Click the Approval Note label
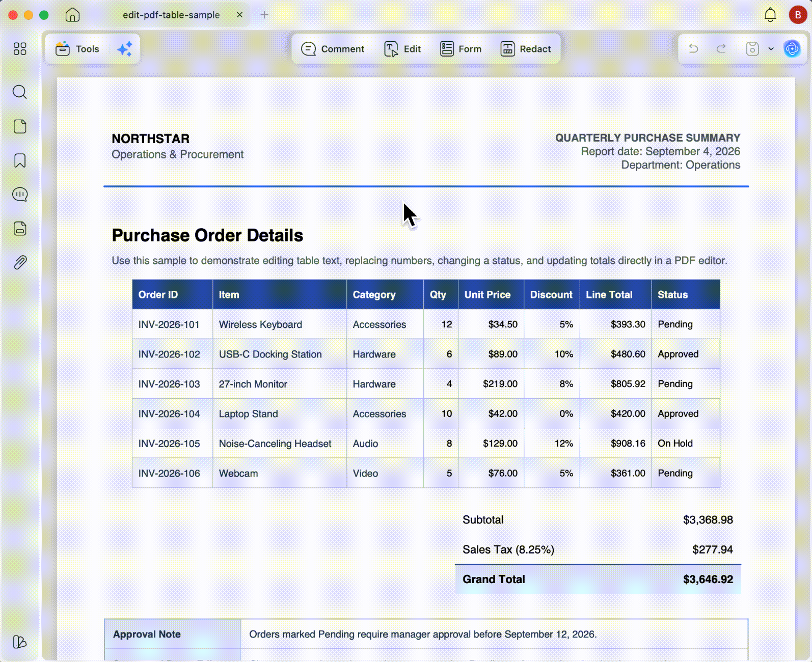The height and width of the screenshot is (662, 812). pyautogui.click(x=147, y=634)
